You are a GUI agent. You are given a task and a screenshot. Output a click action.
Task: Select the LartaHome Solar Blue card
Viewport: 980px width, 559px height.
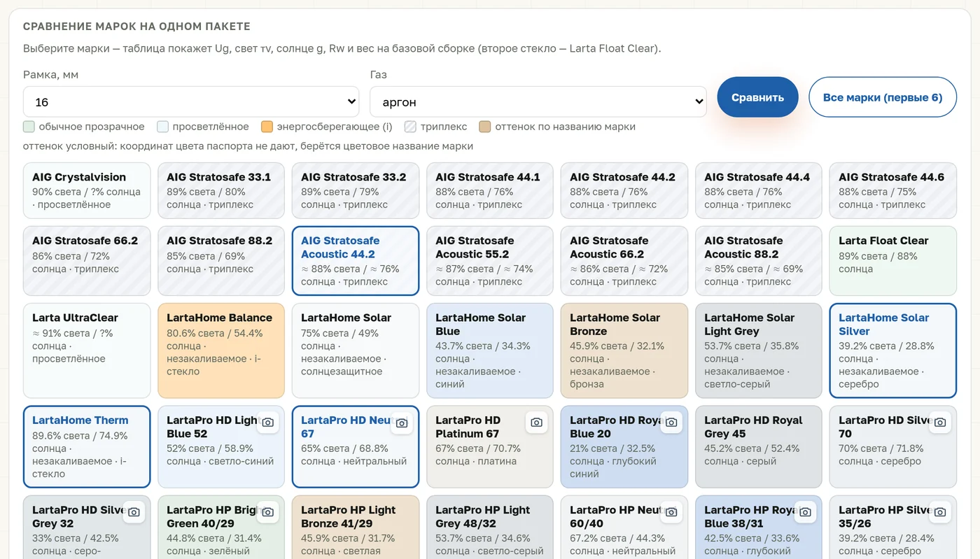pyautogui.click(x=490, y=351)
